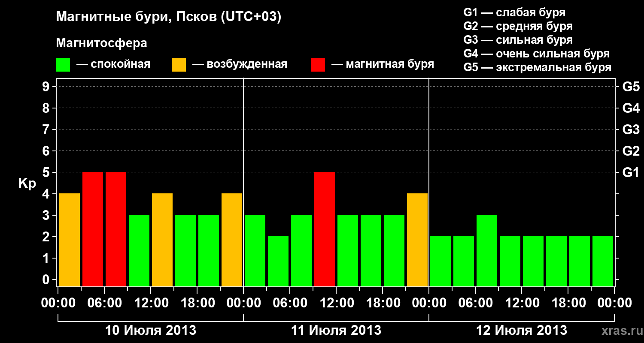
Task: Click the 'G3 — сильная буря' legend line
Action: (x=518, y=39)
